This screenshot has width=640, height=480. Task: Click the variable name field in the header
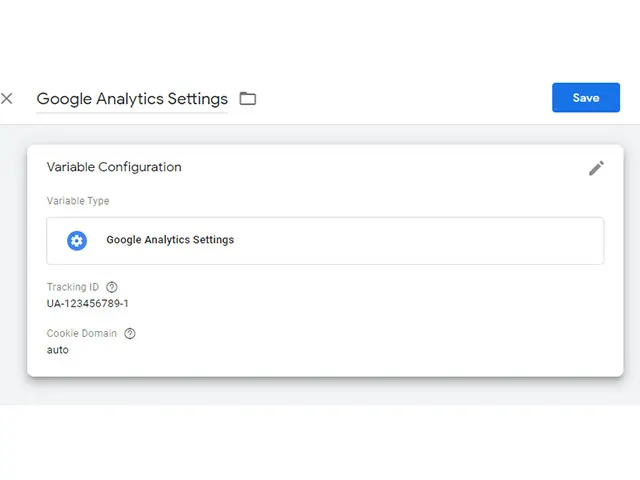(x=132, y=99)
